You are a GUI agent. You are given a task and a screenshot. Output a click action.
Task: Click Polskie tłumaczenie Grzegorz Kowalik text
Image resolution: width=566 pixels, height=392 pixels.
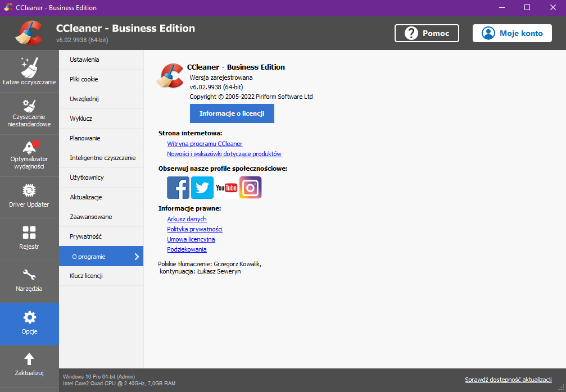click(x=210, y=264)
